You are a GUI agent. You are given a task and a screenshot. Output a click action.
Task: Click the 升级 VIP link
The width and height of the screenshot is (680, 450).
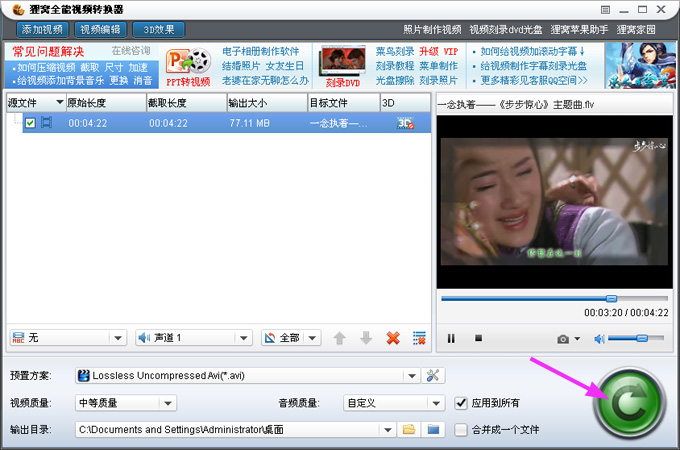pyautogui.click(x=438, y=51)
